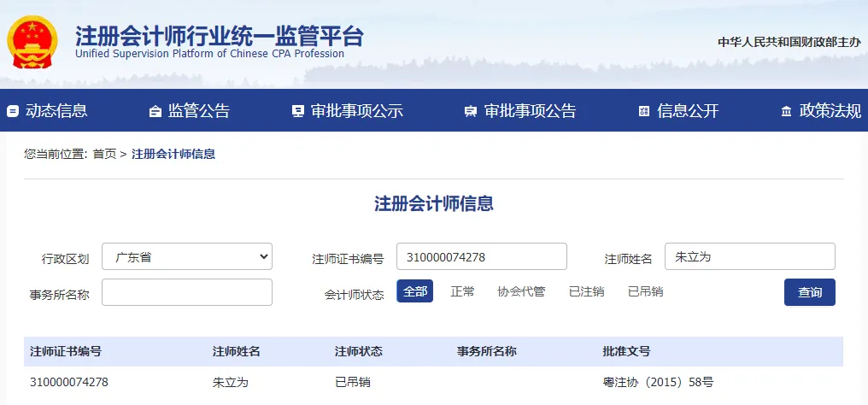Click the 注师姓名 input field
The width and height of the screenshot is (868, 405).
coord(749,256)
